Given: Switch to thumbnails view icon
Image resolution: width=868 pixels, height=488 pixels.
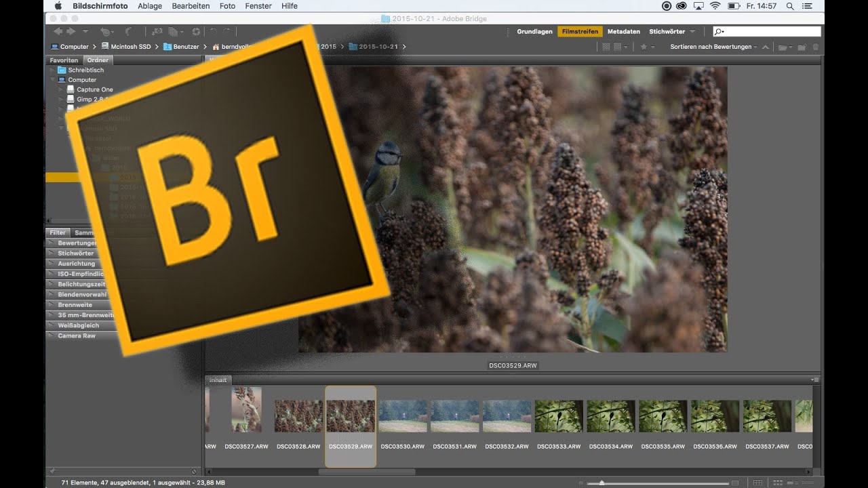Looking at the screenshot, I should click(776, 483).
